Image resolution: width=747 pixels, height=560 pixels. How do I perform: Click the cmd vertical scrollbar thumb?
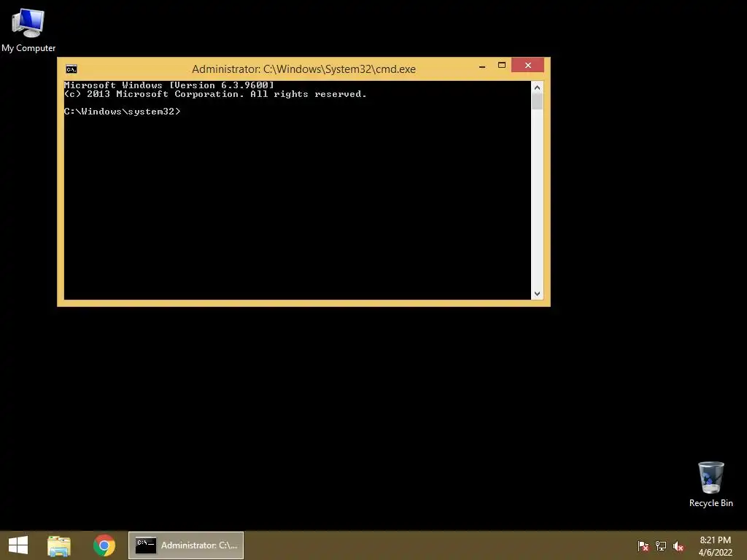point(538,101)
